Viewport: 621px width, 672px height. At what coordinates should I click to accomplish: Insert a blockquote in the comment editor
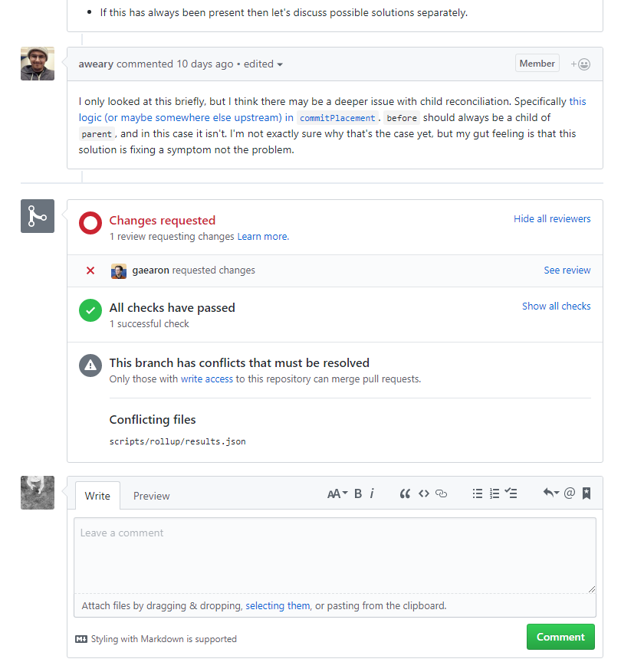click(406, 493)
